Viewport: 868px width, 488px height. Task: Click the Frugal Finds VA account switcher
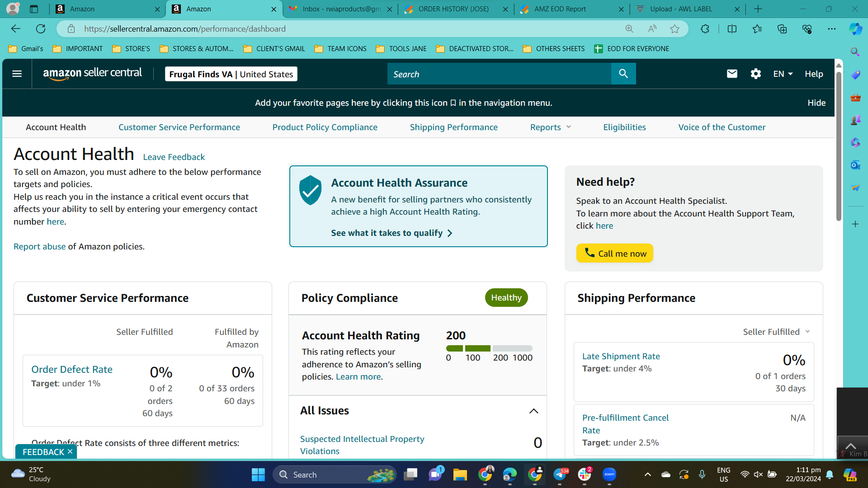[x=231, y=74]
